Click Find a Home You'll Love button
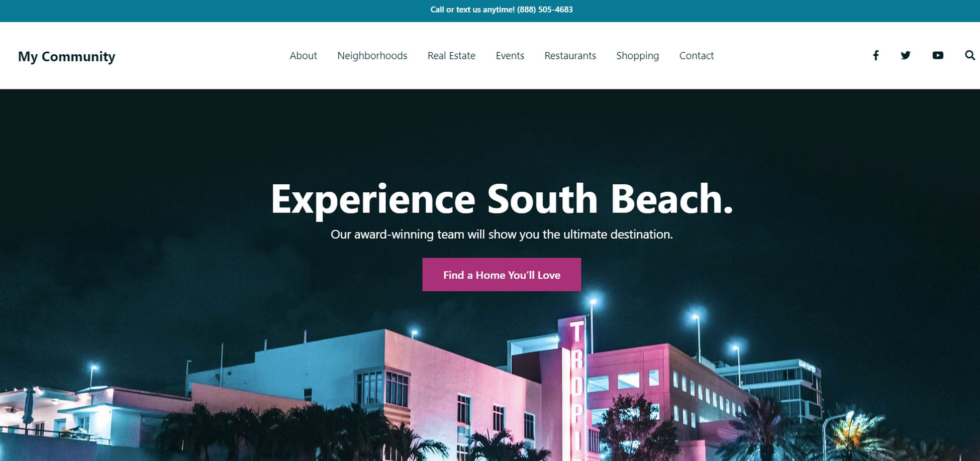The height and width of the screenshot is (461, 980). coord(502,275)
